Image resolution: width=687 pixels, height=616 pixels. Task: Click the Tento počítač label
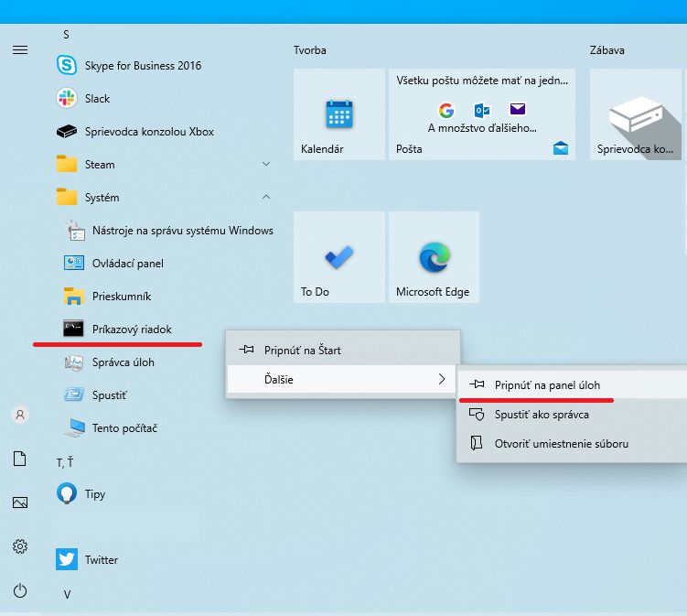[x=124, y=428]
